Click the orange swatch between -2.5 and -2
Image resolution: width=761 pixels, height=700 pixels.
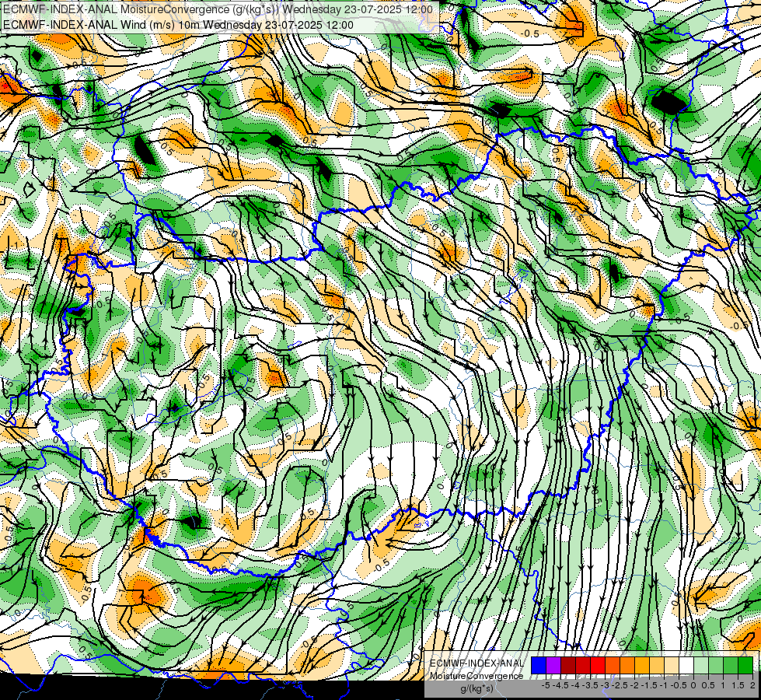627,665
